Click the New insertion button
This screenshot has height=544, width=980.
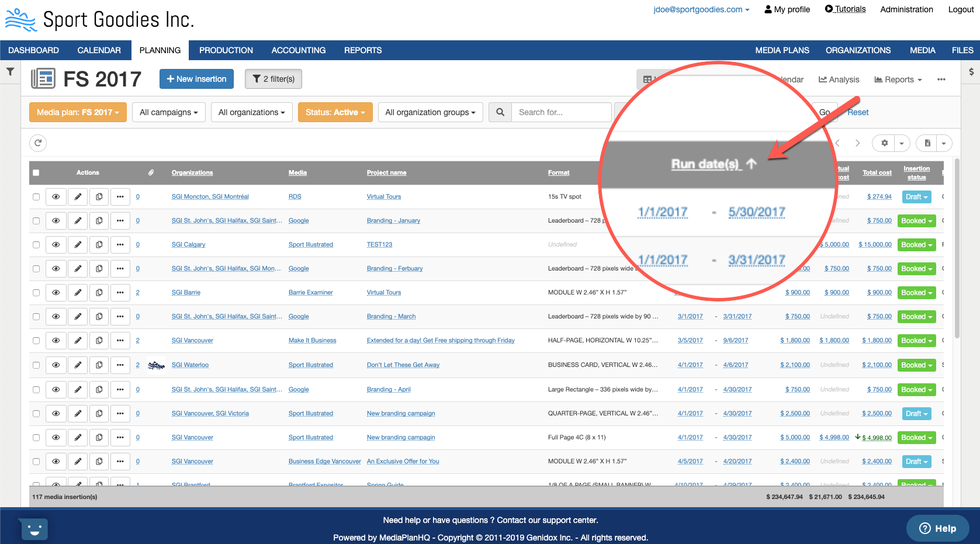[x=196, y=79]
